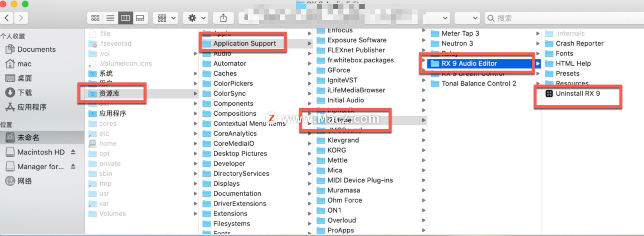Expand the Extensions folder arrow
This screenshot has height=236, width=644.
309,214
